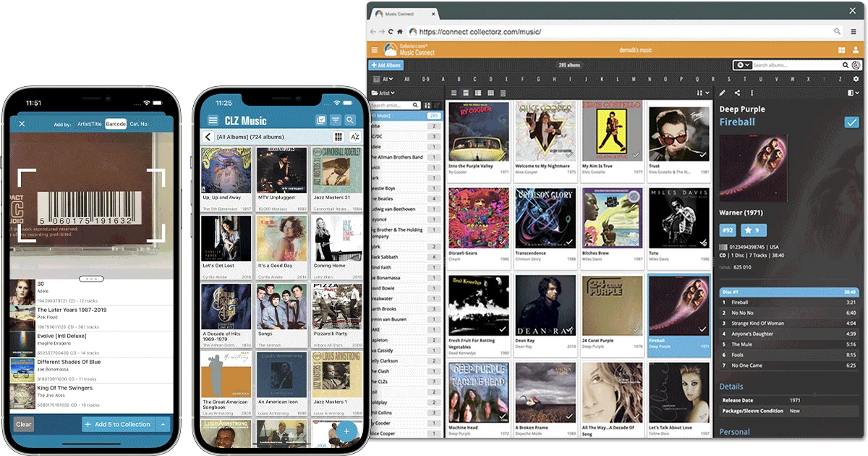
Task: Click the vinyl disc icon next to search
Action: [x=856, y=65]
